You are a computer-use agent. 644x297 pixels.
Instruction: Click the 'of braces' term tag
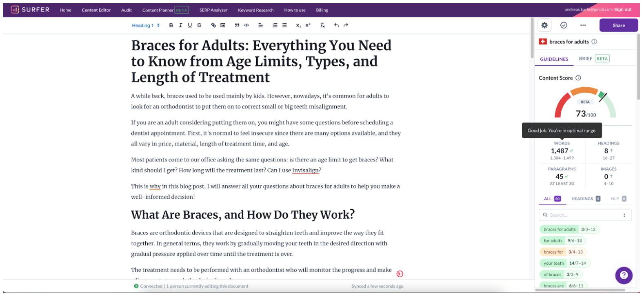click(561, 275)
